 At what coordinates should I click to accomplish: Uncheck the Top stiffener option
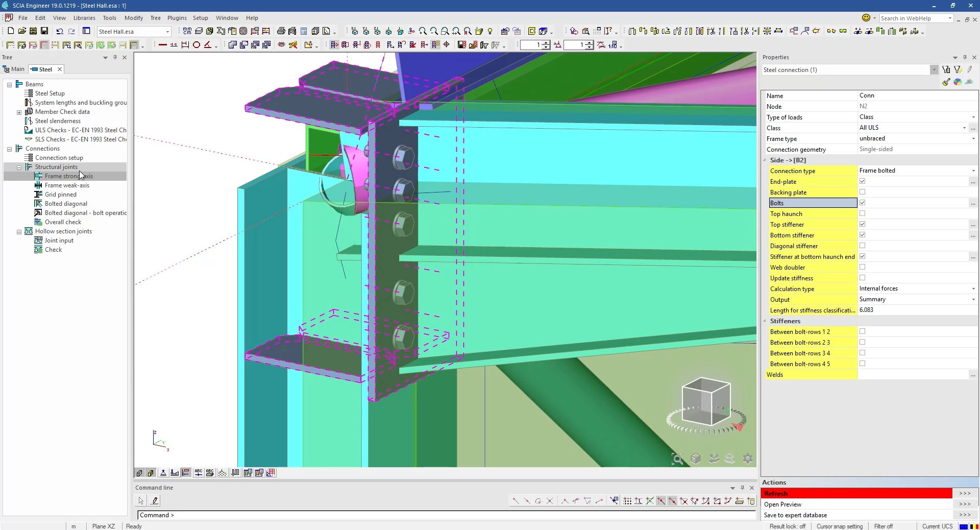point(862,225)
